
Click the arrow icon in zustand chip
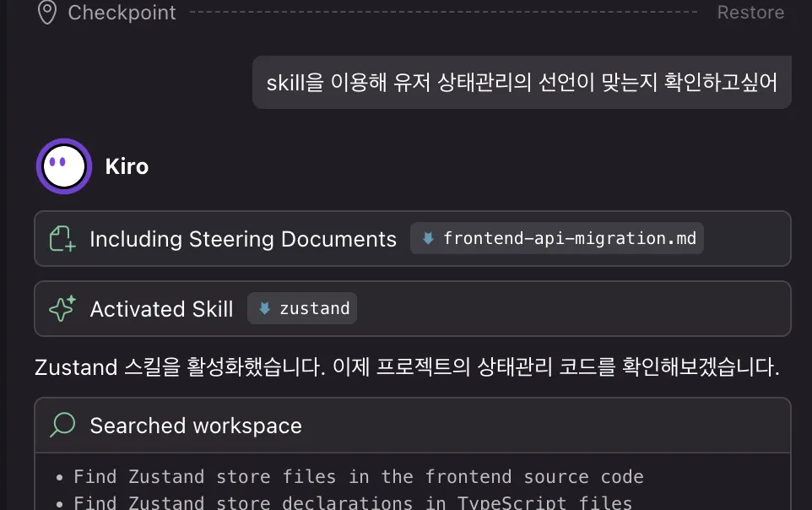pyautogui.click(x=265, y=308)
